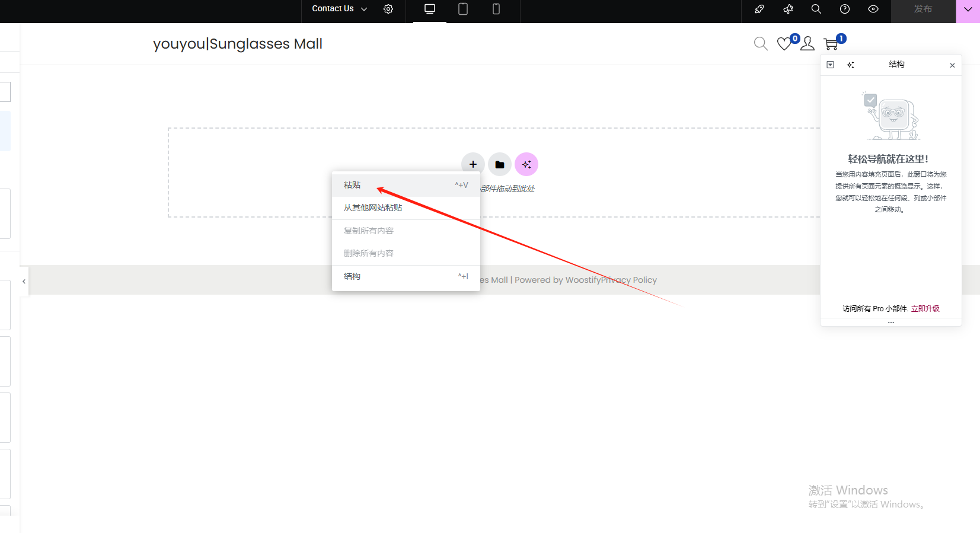Click the 立即升级 upgrade link
This screenshot has width=980, height=533.
click(925, 309)
